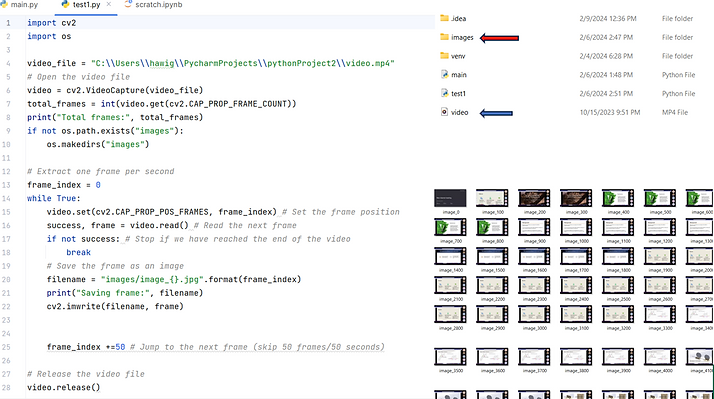Place cursor on 'import os' line
714x399 pixels.
[x=49, y=36]
